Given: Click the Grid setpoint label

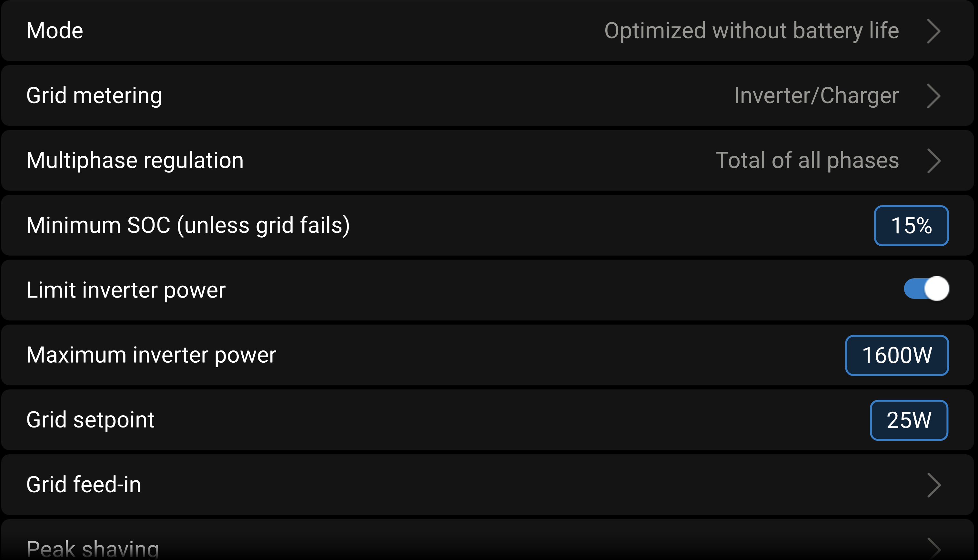Looking at the screenshot, I should pos(90,420).
